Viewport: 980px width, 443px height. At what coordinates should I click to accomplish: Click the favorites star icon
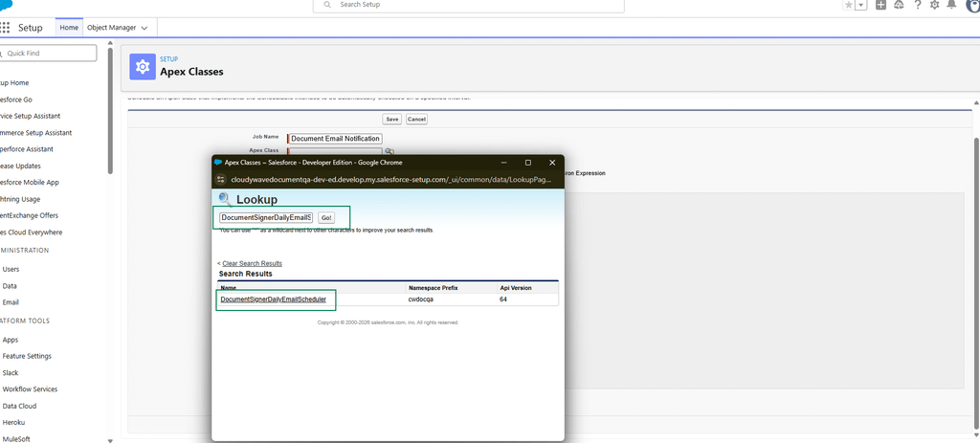tap(848, 5)
